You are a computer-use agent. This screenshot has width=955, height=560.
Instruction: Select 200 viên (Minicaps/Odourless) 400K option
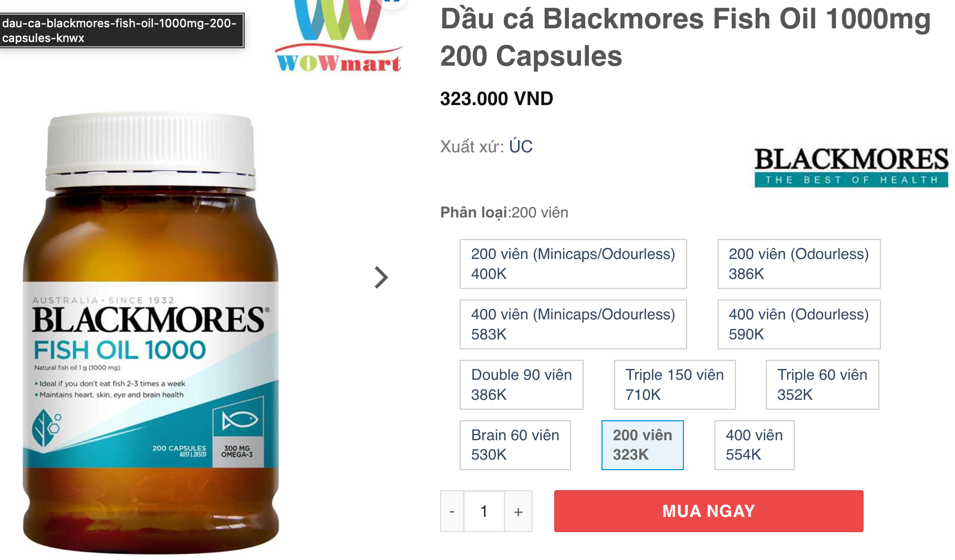[x=573, y=264]
